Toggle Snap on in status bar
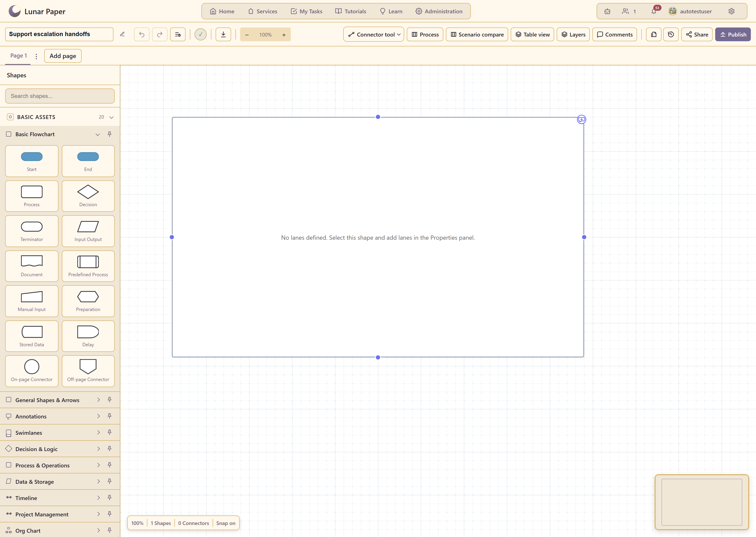Viewport: 756px width, 537px height. 226,523
